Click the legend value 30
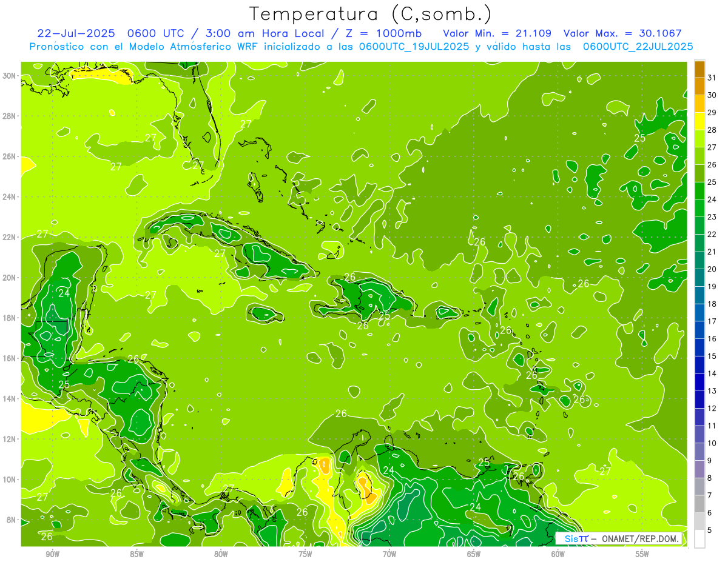This screenshot has height=562, width=728. [712, 95]
